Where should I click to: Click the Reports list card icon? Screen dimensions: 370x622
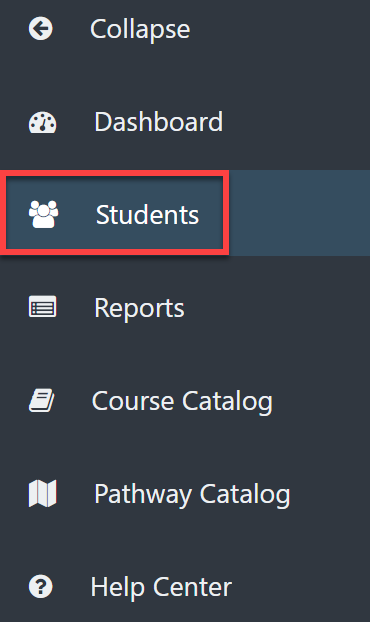pyautogui.click(x=42, y=307)
